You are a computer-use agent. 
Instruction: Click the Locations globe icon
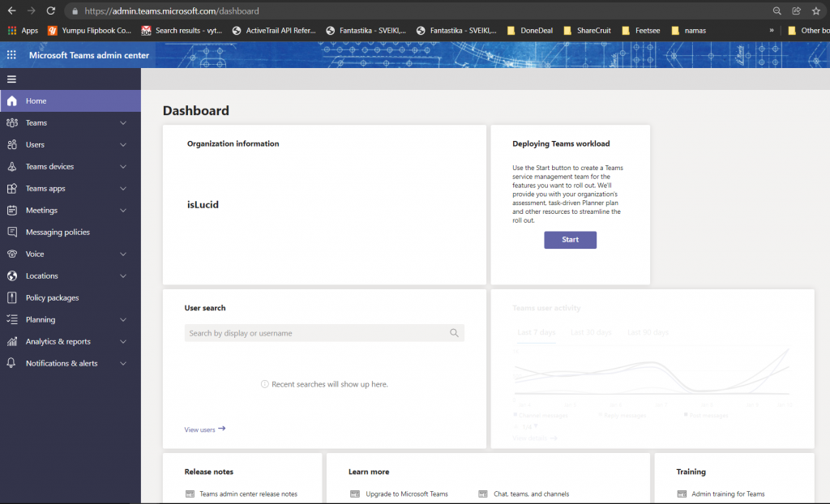[11, 275]
